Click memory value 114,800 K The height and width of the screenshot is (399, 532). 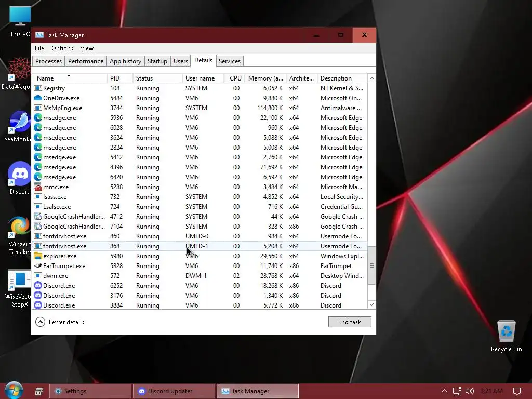point(270,108)
